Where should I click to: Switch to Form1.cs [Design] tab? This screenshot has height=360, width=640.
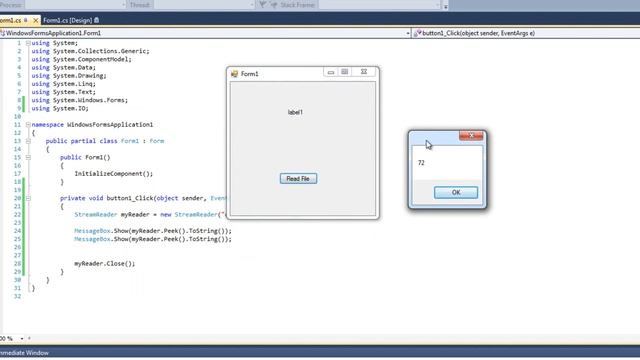[68, 20]
